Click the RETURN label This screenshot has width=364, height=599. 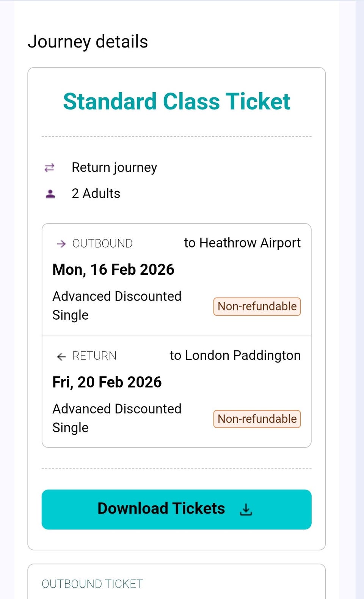(x=94, y=356)
